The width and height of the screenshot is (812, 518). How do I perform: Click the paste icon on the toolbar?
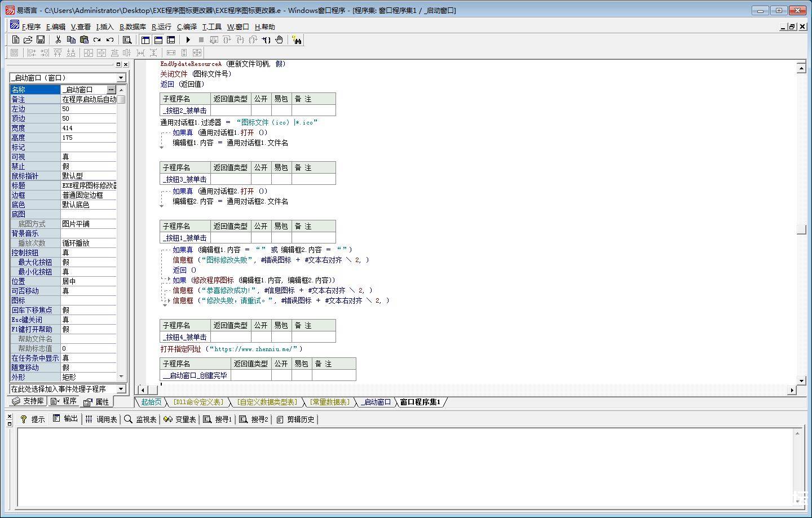point(83,39)
